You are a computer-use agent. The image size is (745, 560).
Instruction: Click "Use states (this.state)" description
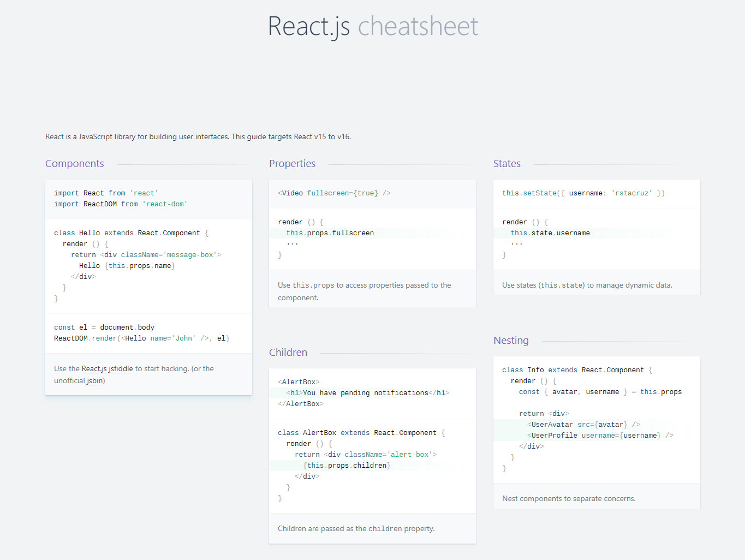[587, 285]
